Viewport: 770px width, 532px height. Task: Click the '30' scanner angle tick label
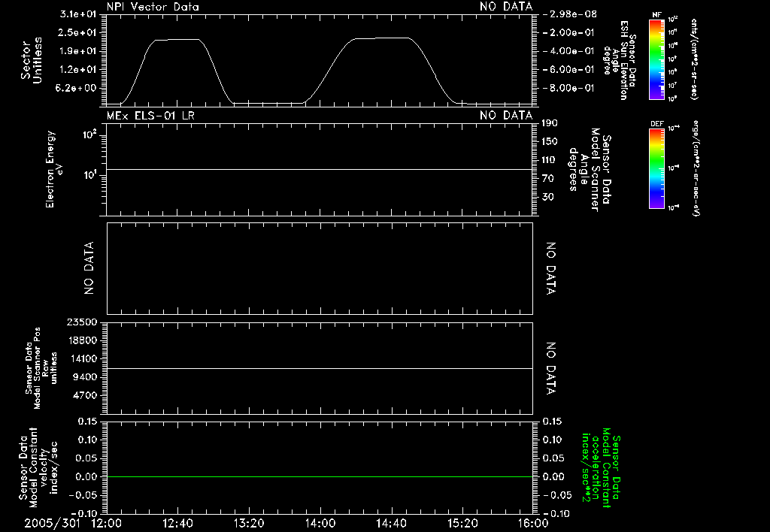coord(548,197)
